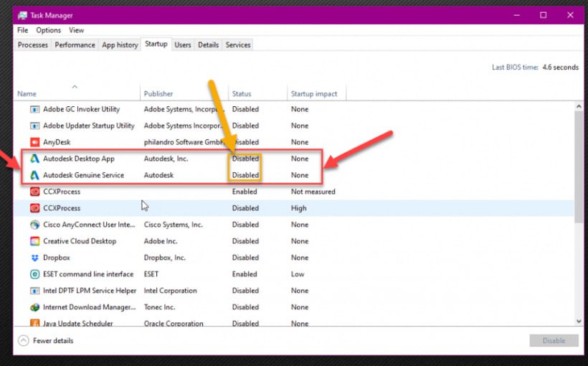This screenshot has height=366, width=588.
Task: Click the Intel DPTF LPM Service Helper icon
Action: point(34,291)
